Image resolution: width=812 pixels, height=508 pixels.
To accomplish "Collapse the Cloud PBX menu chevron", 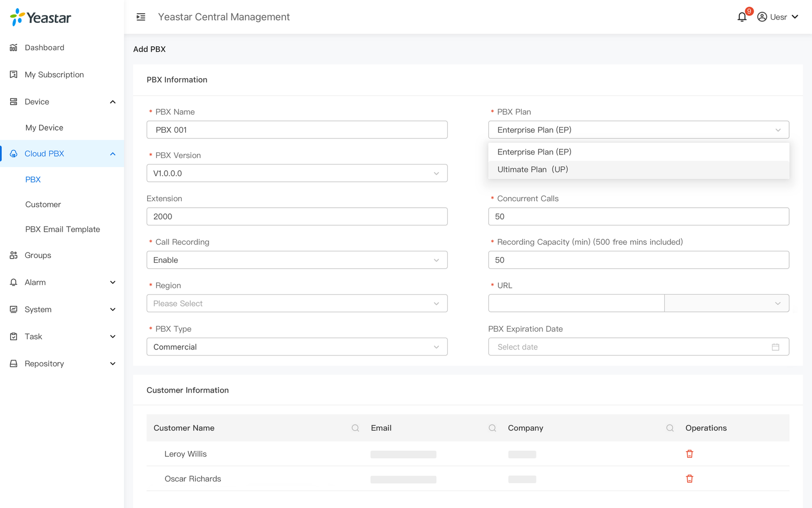I will point(113,154).
